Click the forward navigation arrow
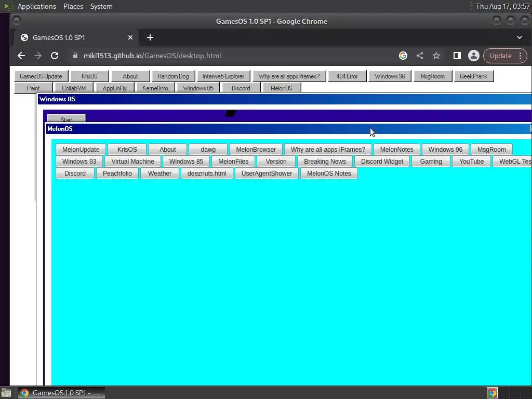 coord(37,56)
